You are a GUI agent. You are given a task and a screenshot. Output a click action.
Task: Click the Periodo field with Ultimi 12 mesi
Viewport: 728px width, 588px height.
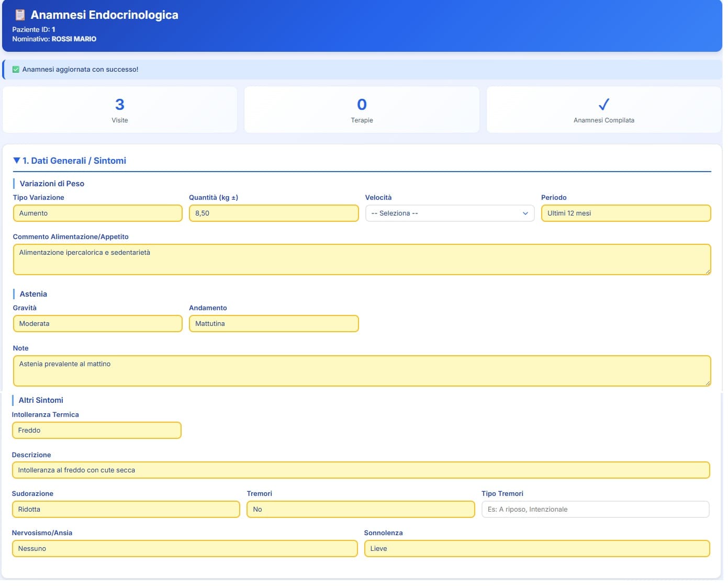pyautogui.click(x=625, y=213)
